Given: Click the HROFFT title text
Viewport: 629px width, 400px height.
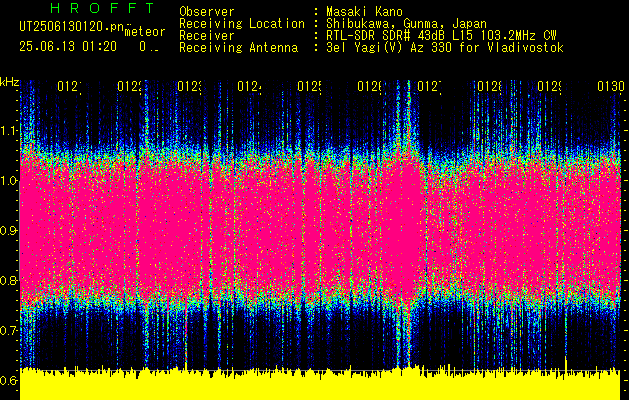Looking at the screenshot, I should [102, 8].
